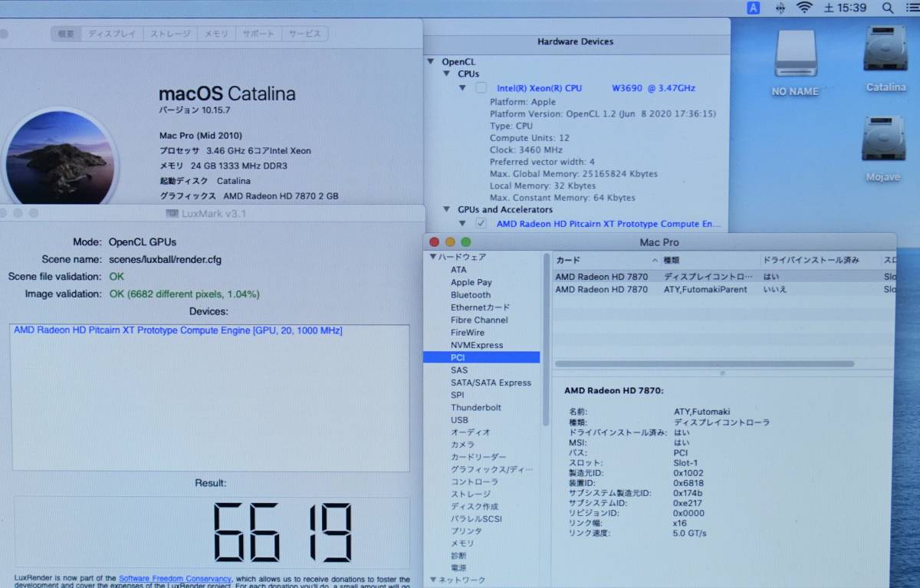
Task: Open Spotlight search in the menu bar
Action: click(886, 8)
